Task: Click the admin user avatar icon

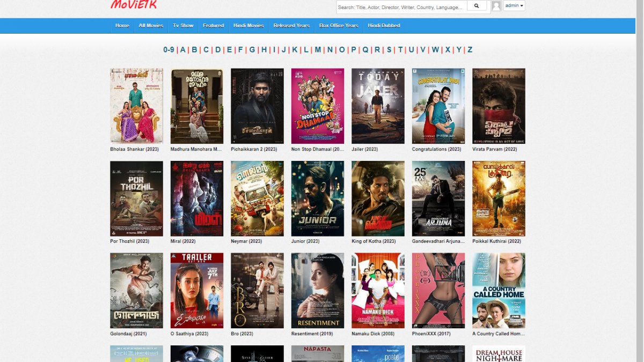Action: tap(496, 6)
